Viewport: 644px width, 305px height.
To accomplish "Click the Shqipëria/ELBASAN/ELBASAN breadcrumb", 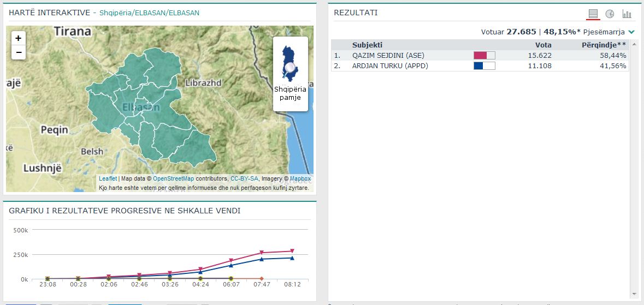I will [149, 13].
